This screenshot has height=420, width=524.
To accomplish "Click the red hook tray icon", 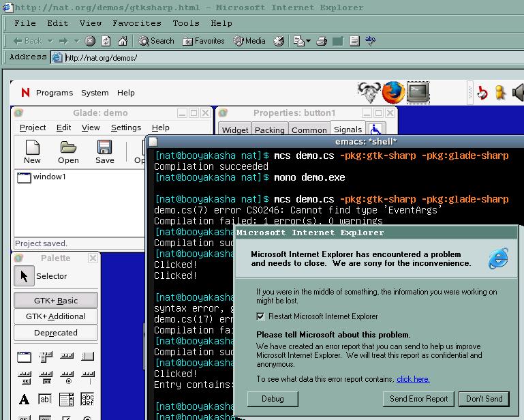I will click(482, 93).
